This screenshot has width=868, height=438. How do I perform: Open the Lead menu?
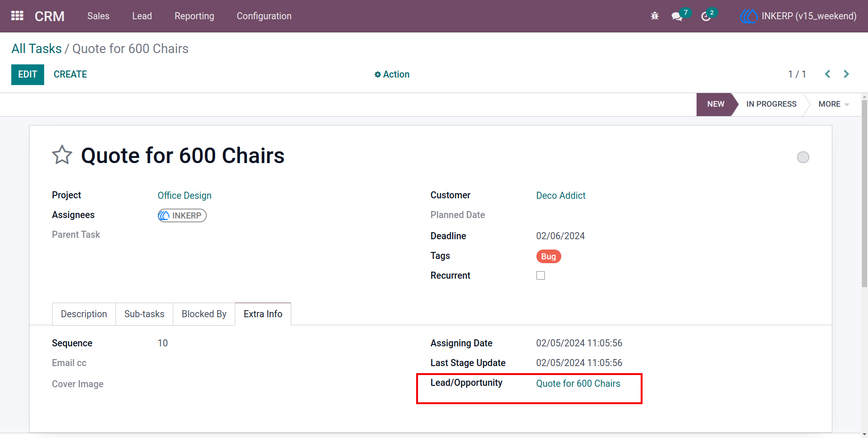(x=142, y=16)
